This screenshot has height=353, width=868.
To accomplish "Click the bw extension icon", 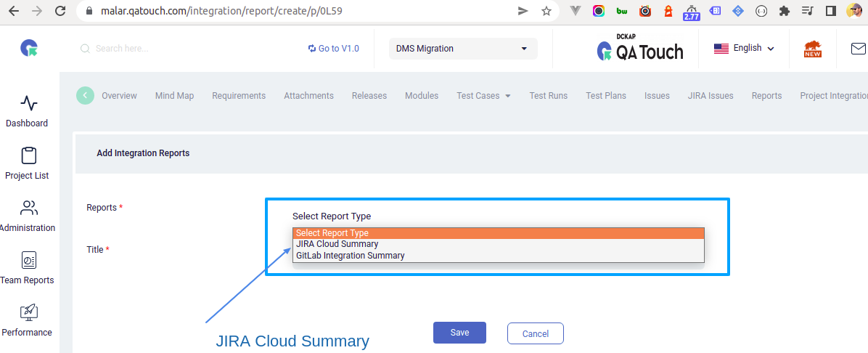I will (x=622, y=11).
